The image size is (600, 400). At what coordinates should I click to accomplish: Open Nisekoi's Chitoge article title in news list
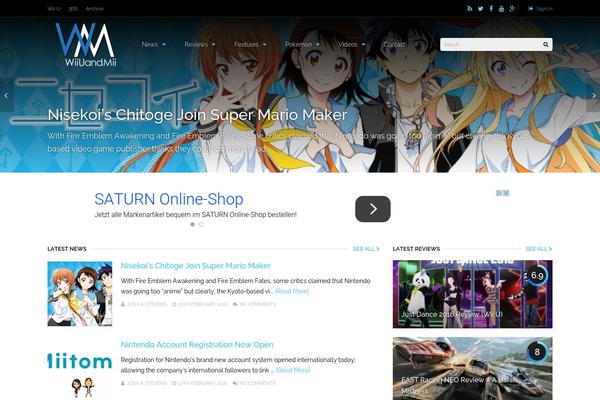[196, 266]
